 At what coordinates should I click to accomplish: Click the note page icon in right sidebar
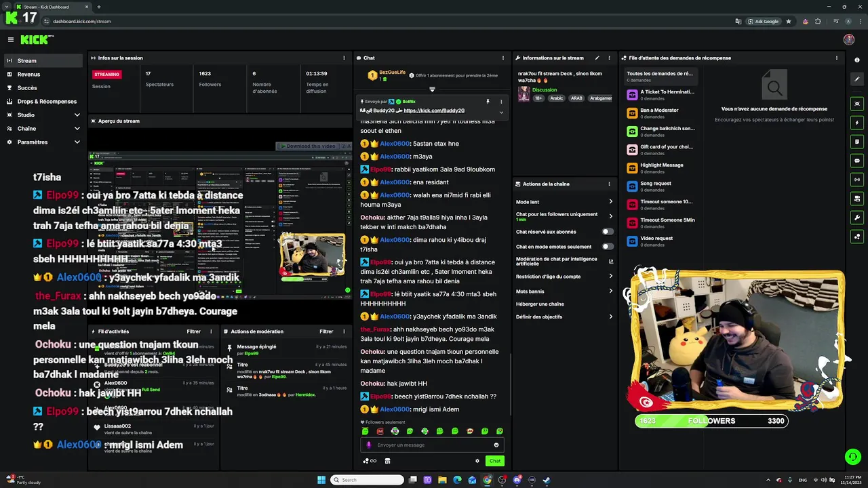click(x=857, y=142)
